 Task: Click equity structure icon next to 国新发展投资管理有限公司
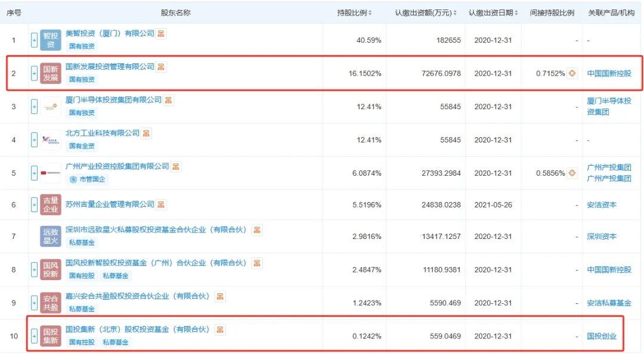tap(162, 67)
